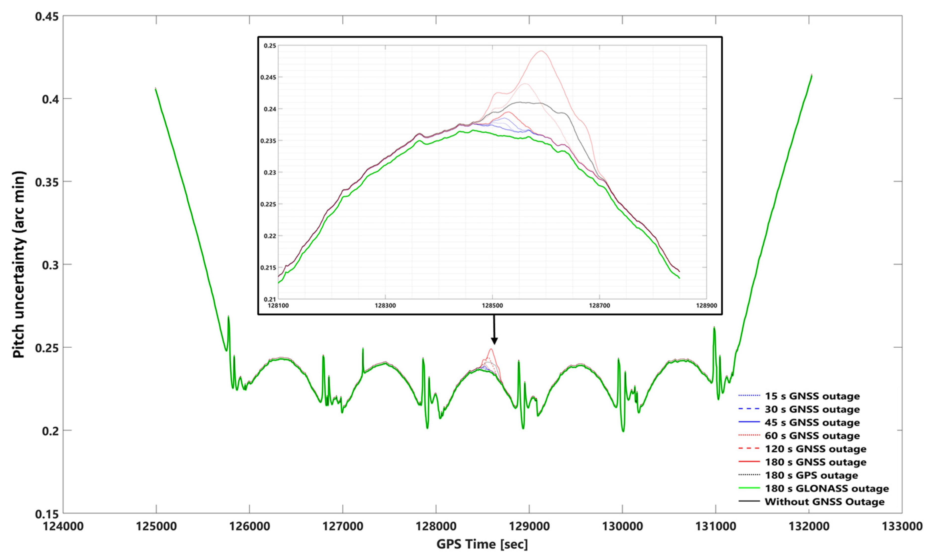Click the green legend line for GLONASS outage
929x560 pixels.
point(749,488)
